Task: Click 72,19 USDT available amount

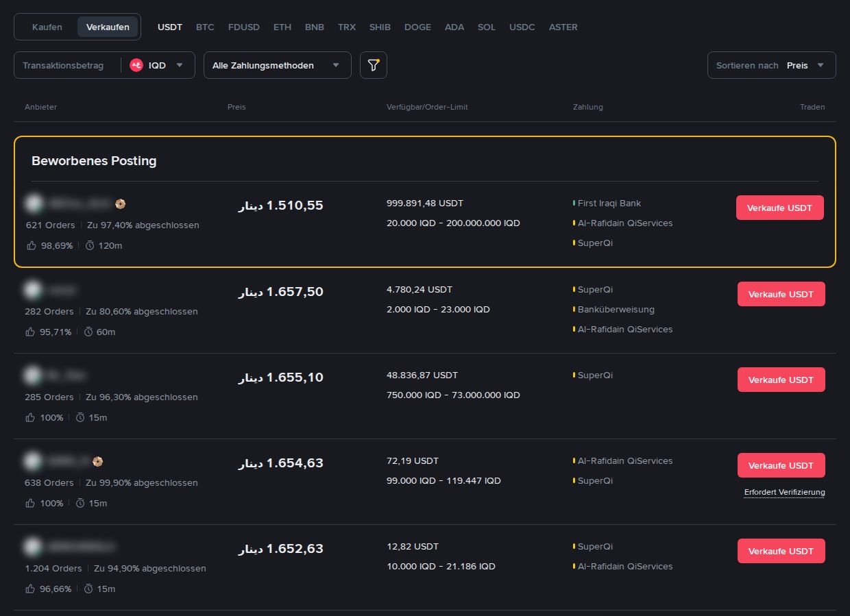Action: point(413,461)
